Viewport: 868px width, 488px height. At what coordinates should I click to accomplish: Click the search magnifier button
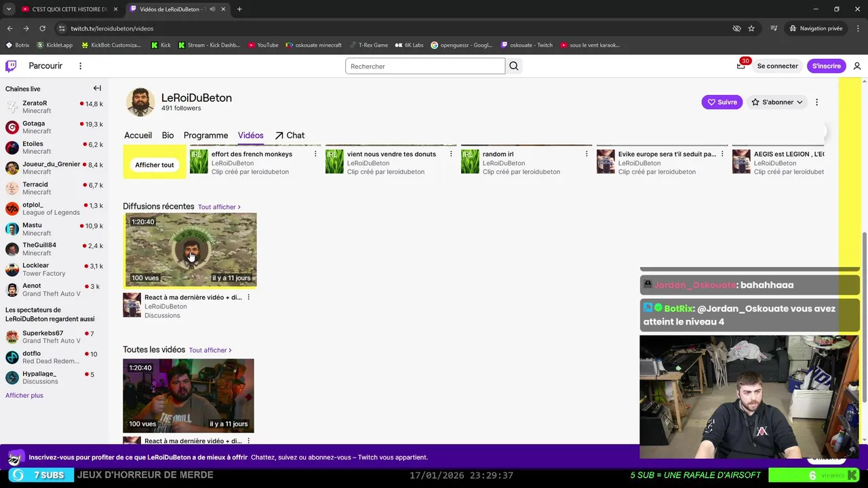514,66
